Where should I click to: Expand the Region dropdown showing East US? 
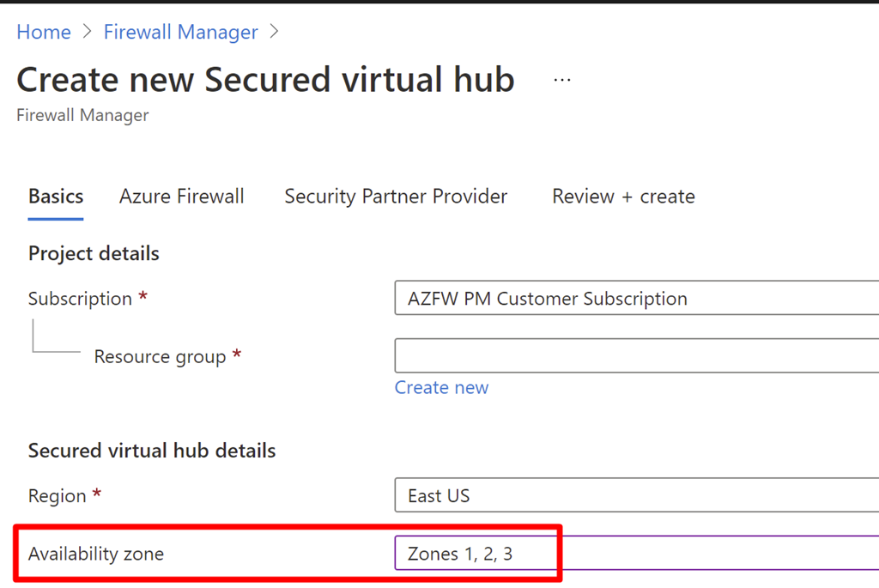(x=636, y=496)
